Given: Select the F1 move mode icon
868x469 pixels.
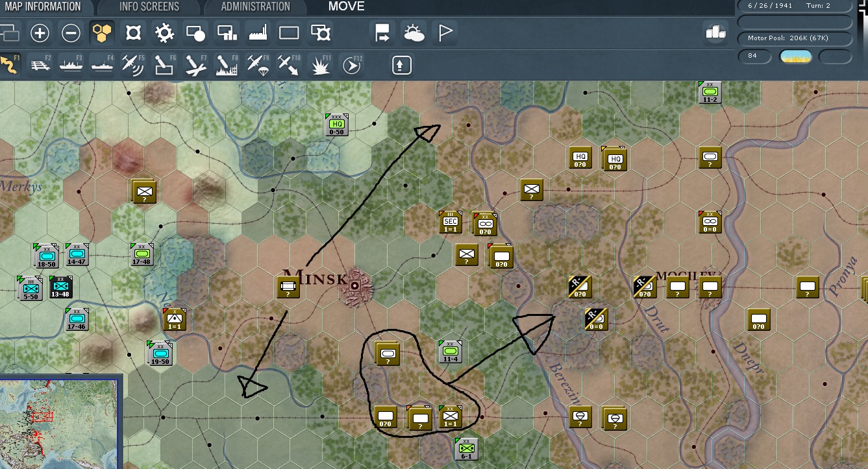Looking at the screenshot, I should (x=9, y=65).
